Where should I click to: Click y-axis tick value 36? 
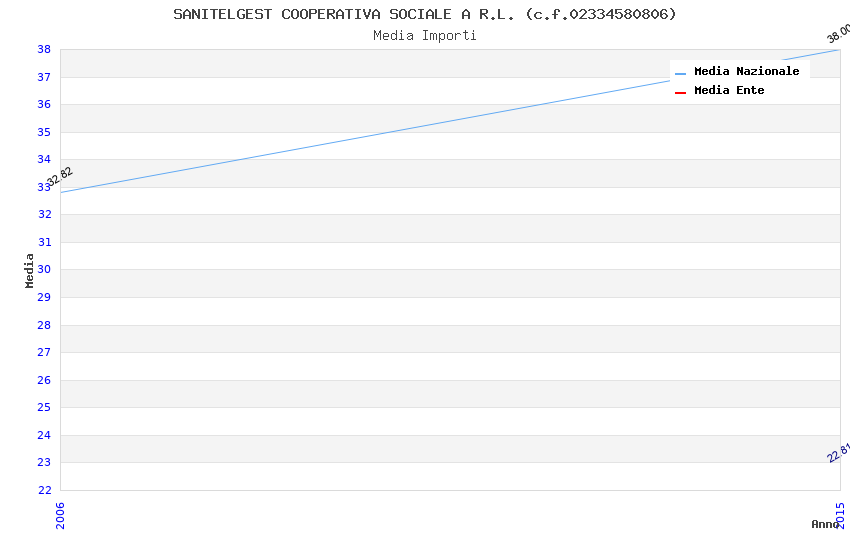(x=44, y=104)
